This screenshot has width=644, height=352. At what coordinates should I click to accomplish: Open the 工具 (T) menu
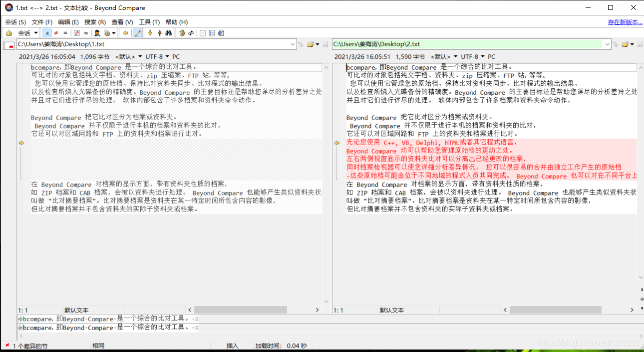pyautogui.click(x=149, y=22)
